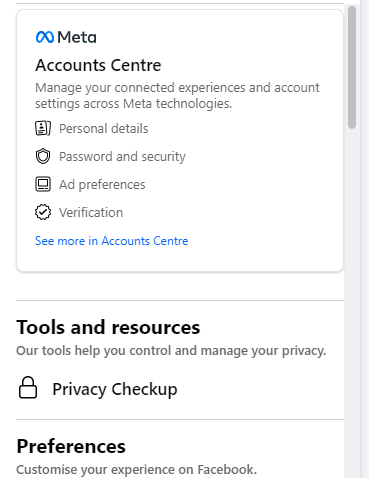Screen dimensions: 369x478
Task: Open See more in Accounts Centre link
Action: (x=112, y=241)
